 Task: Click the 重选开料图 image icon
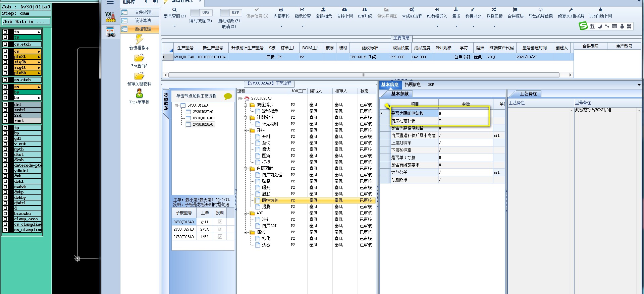[387, 10]
